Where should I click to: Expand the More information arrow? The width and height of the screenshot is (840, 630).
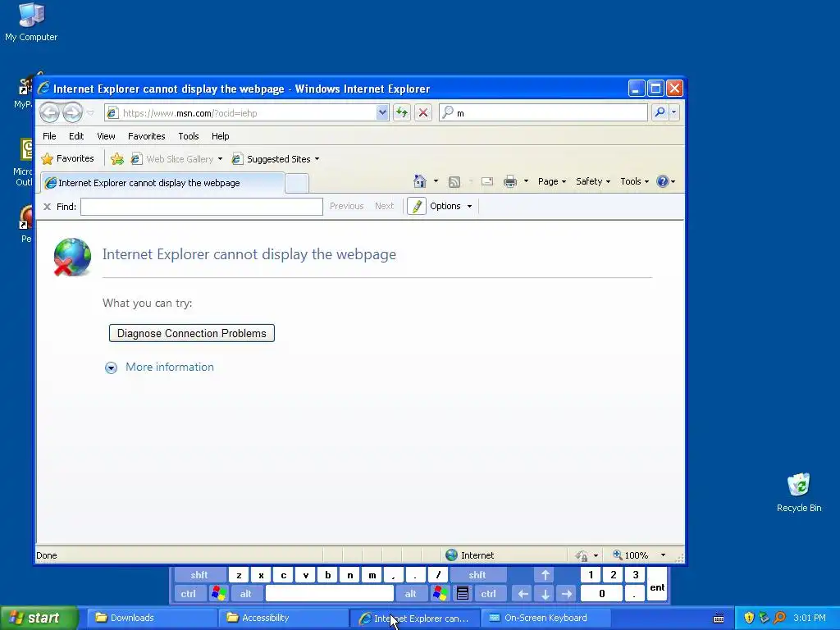111,367
